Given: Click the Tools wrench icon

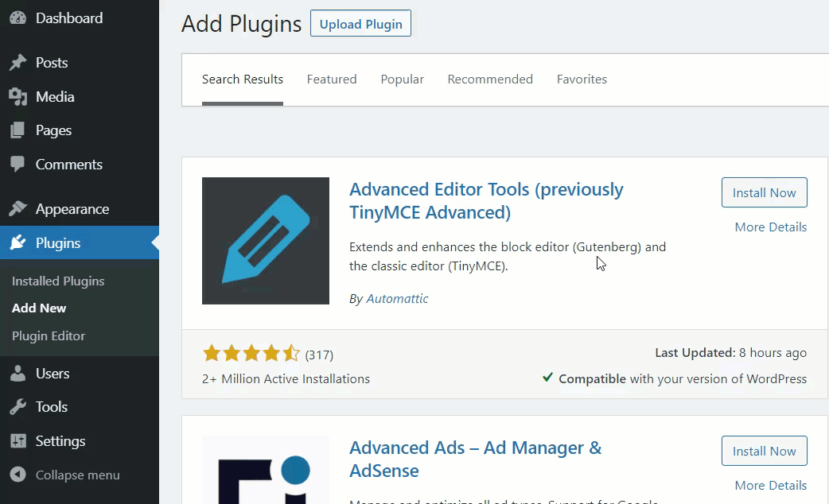Looking at the screenshot, I should pos(18,407).
